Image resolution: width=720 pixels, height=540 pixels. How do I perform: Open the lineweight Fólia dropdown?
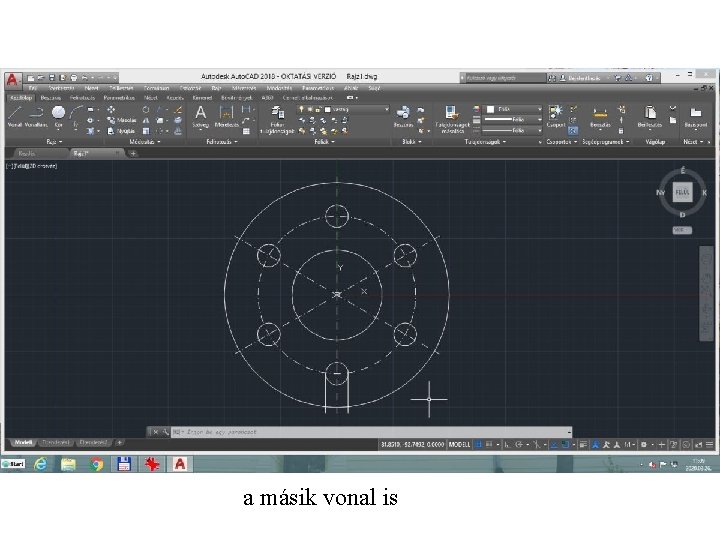pyautogui.click(x=513, y=119)
